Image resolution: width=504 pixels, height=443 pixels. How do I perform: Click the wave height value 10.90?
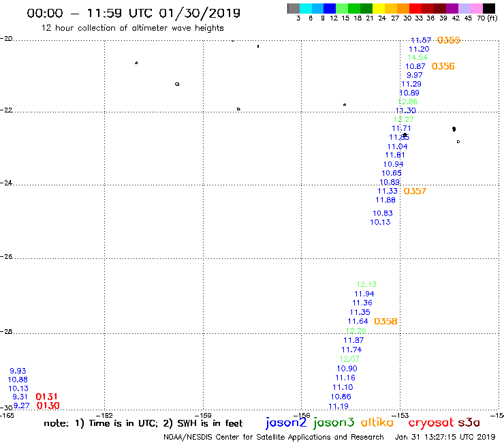pyautogui.click(x=347, y=368)
